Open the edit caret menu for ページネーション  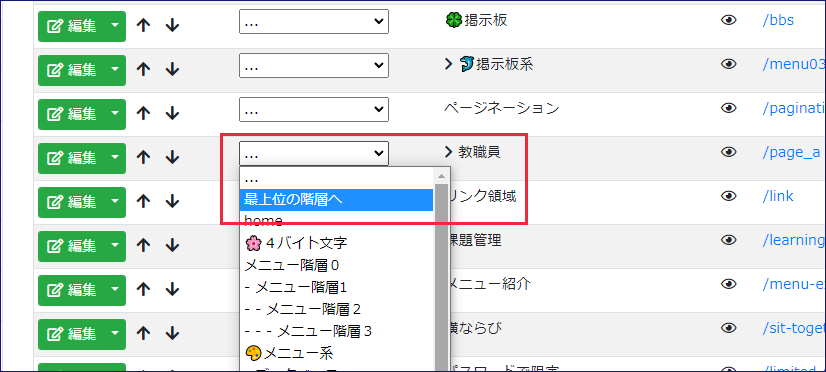(x=115, y=114)
